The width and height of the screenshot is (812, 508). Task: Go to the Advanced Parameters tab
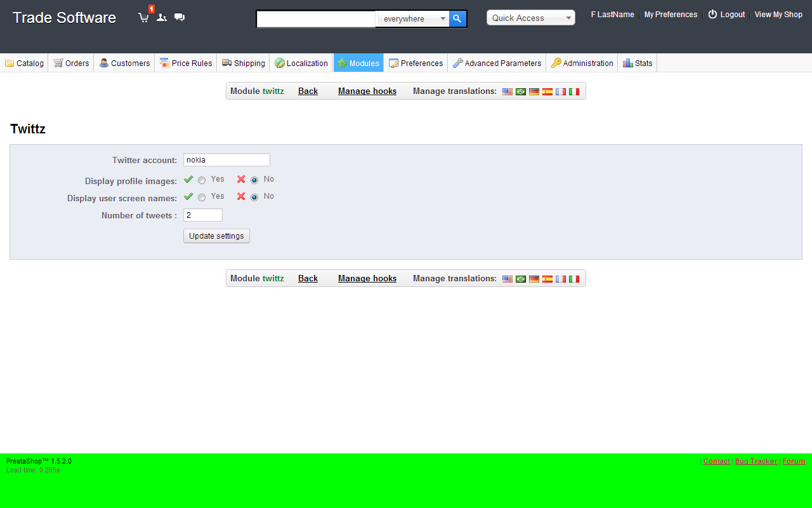coord(497,63)
